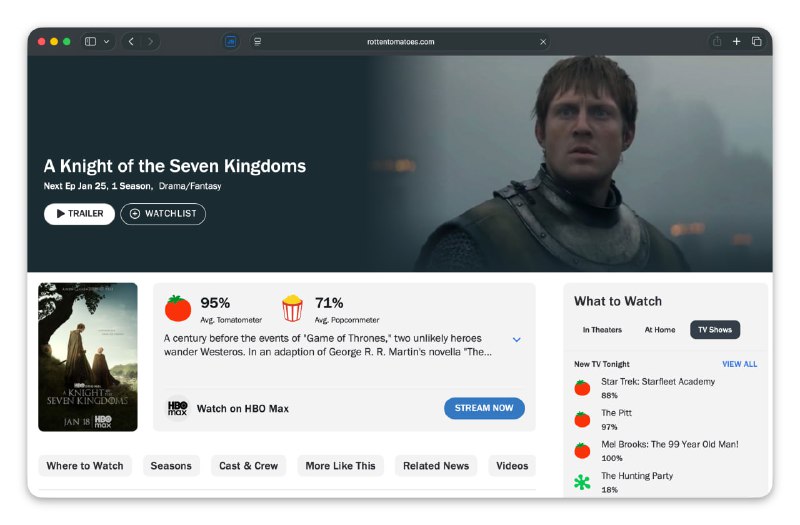Expand the show synopsis chevron
The image size is (800, 525).
click(516, 339)
